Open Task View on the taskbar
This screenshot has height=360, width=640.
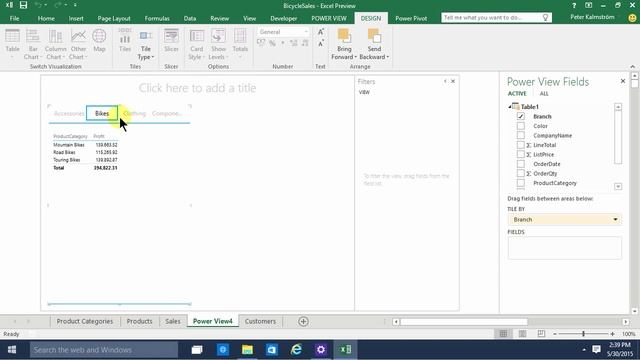tap(197, 350)
